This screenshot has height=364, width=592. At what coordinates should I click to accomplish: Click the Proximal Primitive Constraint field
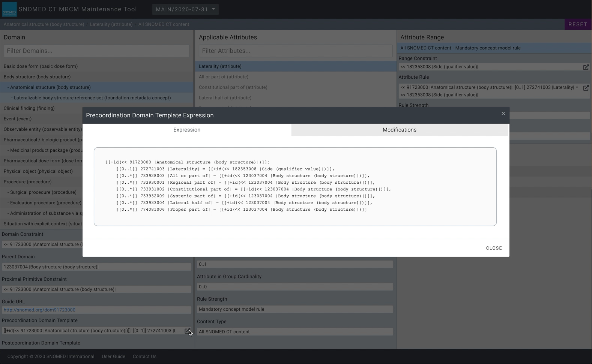96,289
